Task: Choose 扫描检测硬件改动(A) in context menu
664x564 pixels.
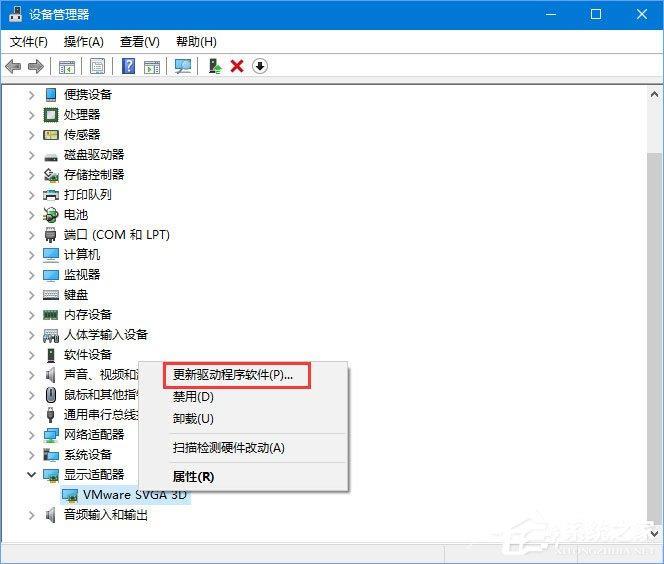Action: pos(243,448)
